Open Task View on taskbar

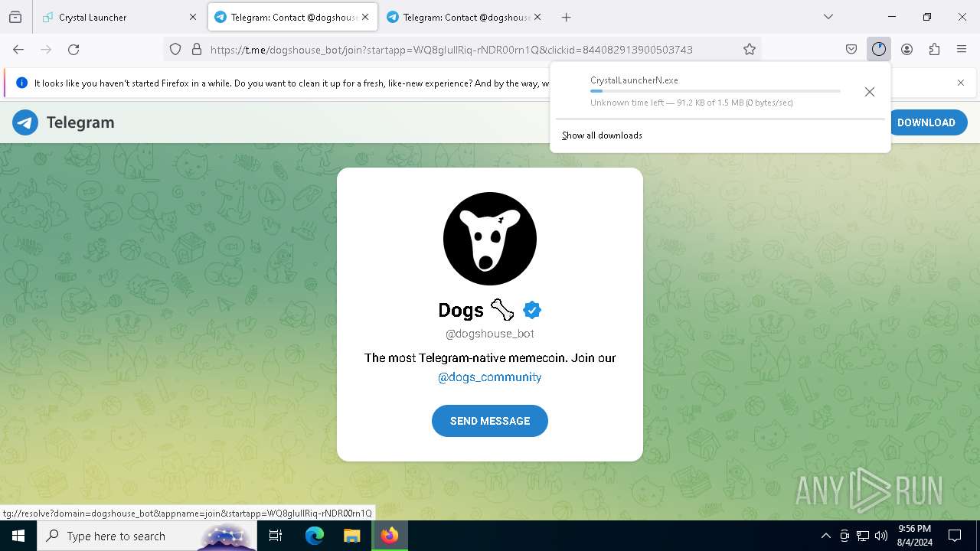(x=276, y=536)
